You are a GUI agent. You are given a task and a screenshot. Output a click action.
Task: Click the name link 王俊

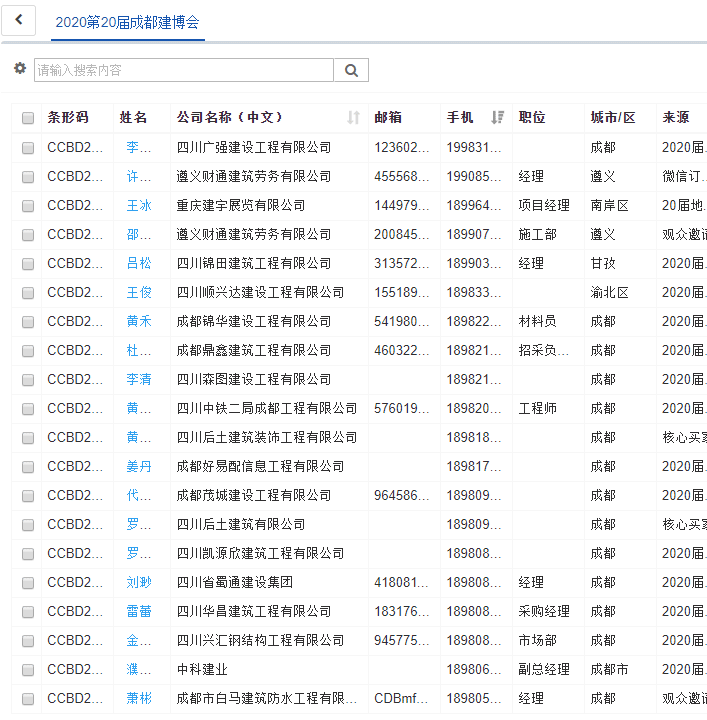tap(139, 292)
